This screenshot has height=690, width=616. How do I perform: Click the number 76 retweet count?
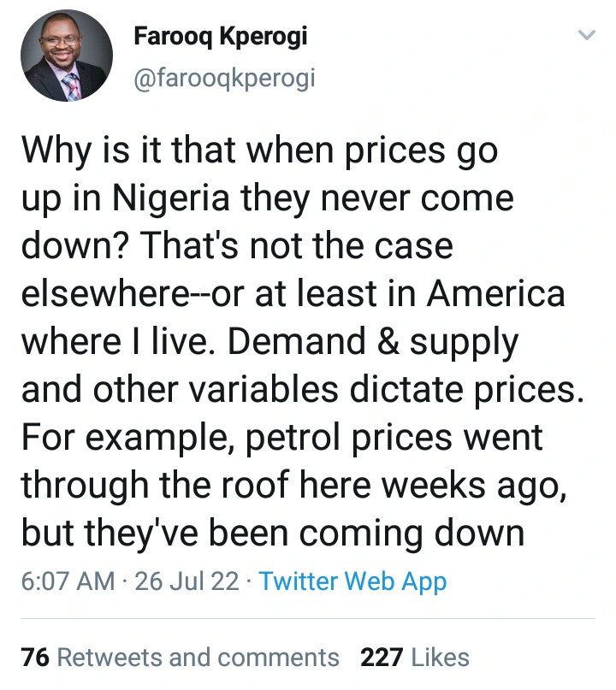tap(34, 658)
